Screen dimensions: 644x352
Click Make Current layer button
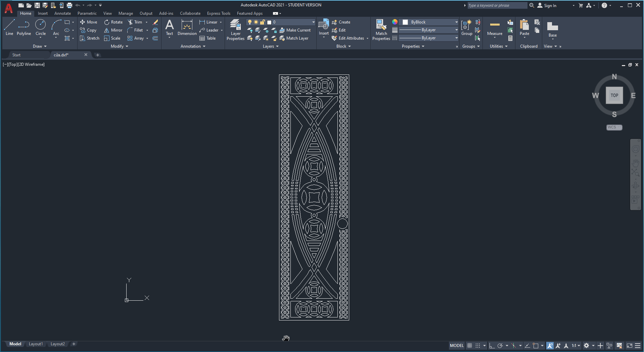pyautogui.click(x=295, y=30)
